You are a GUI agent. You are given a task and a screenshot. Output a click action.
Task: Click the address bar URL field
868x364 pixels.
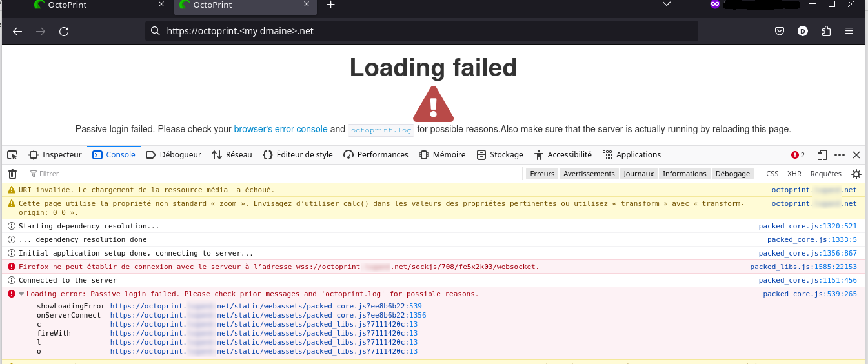coord(421,31)
